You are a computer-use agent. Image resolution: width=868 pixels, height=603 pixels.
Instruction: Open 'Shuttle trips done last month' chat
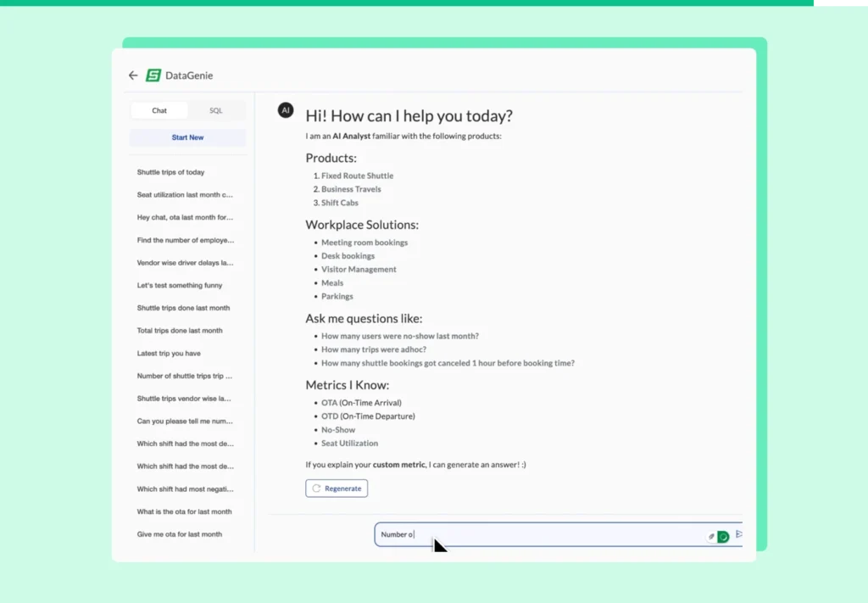(183, 308)
